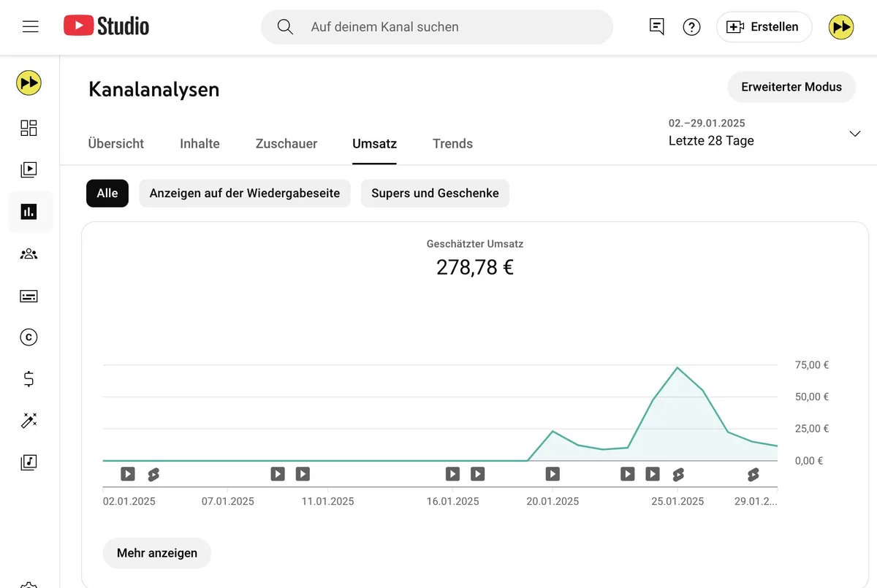Open Letzte 28 Tage period selector
Image resolution: width=877 pixels, height=588 pixels.
tap(711, 141)
